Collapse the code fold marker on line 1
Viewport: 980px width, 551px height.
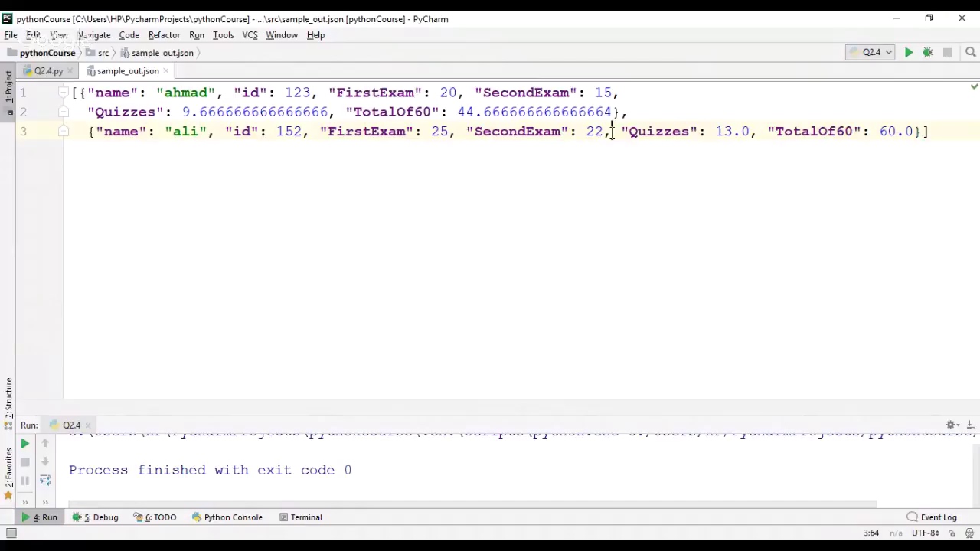tap(64, 93)
